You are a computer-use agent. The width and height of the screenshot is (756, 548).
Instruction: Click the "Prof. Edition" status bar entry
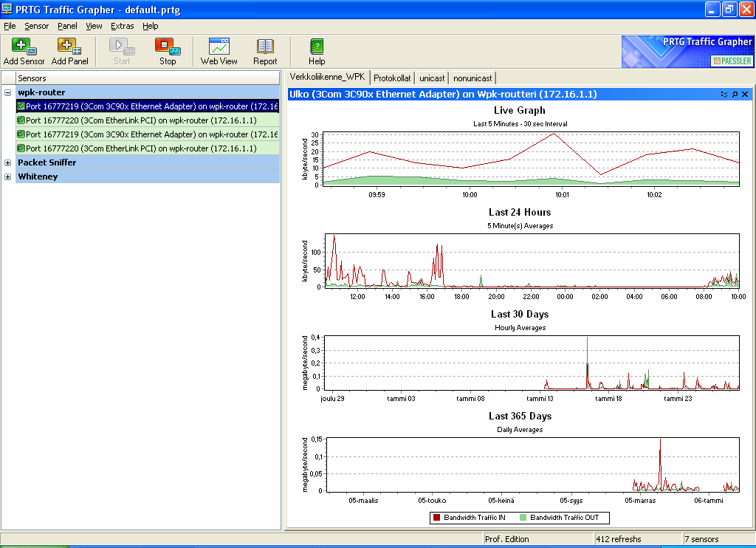[538, 539]
